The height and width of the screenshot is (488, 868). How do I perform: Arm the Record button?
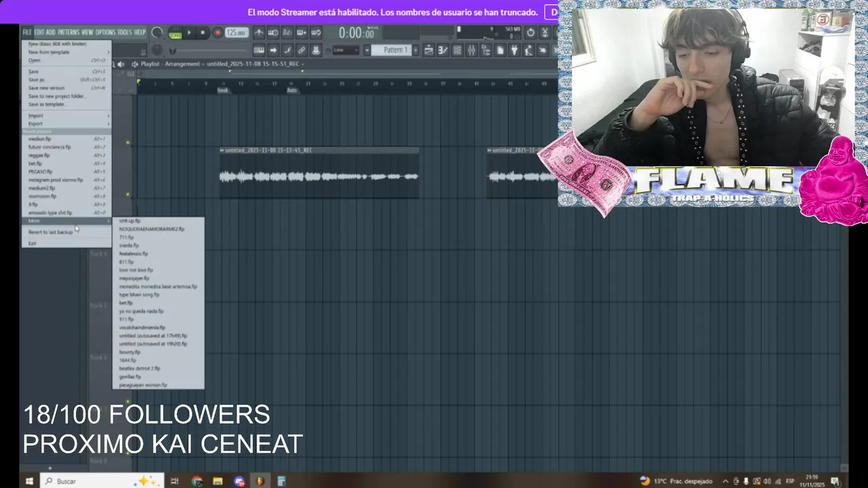(218, 33)
